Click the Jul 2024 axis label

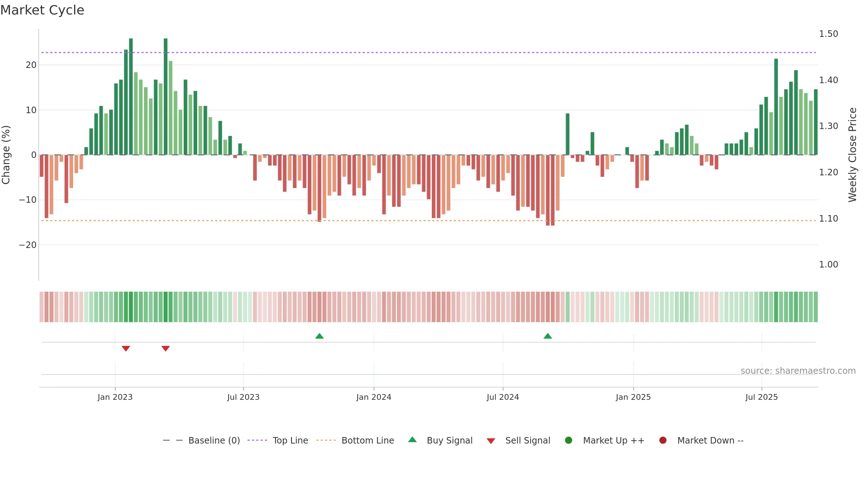[503, 397]
